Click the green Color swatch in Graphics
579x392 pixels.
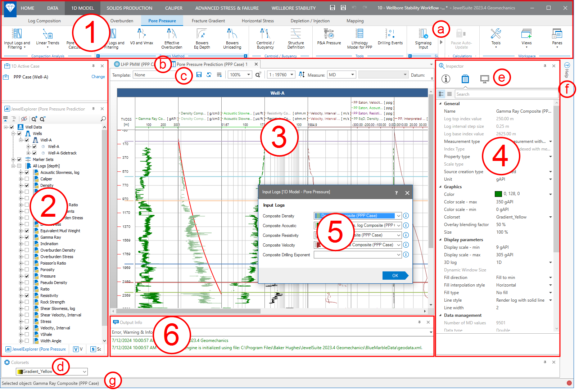pos(498,194)
